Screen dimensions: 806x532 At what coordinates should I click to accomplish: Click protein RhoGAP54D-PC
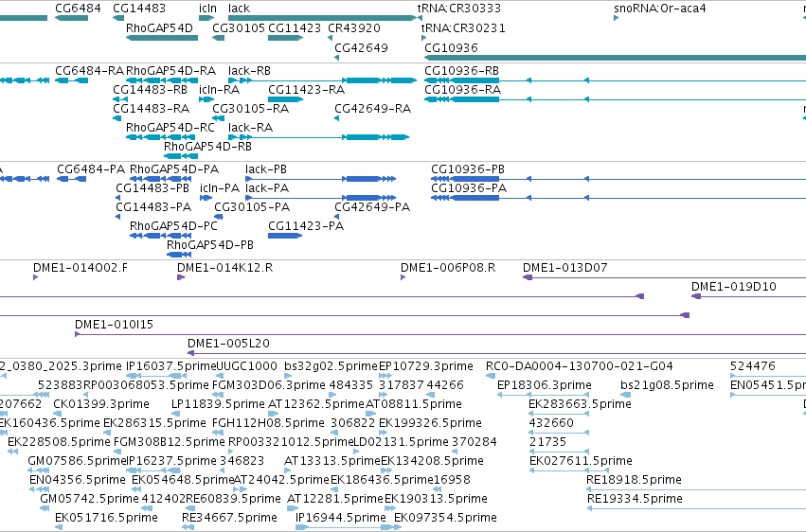click(173, 226)
